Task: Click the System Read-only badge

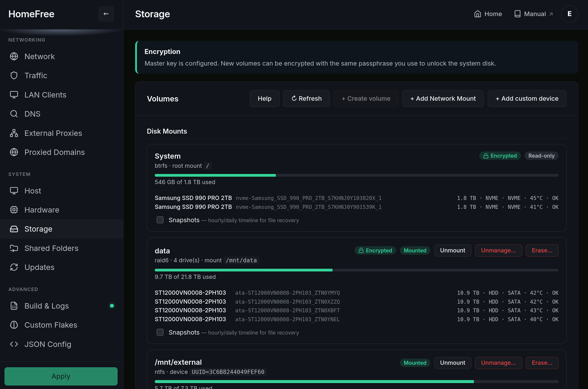Action: (x=541, y=156)
